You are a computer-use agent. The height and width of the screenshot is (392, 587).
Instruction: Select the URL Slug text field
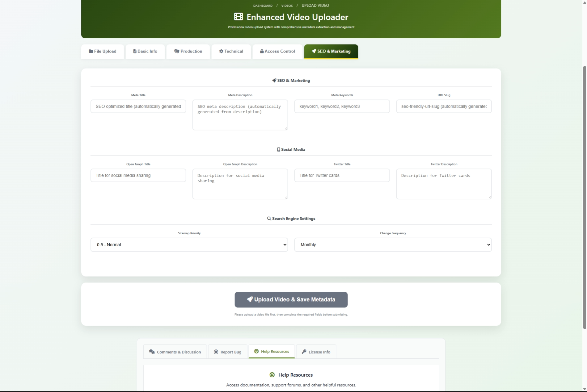coord(444,106)
